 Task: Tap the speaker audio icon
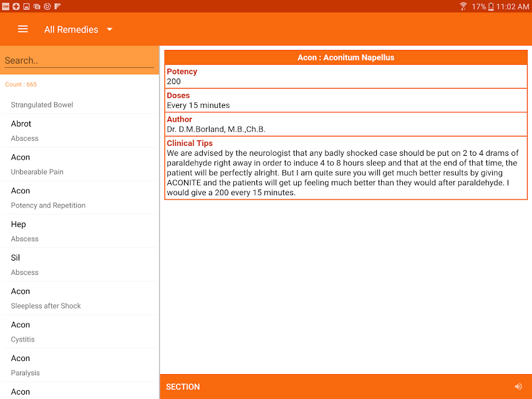518,387
